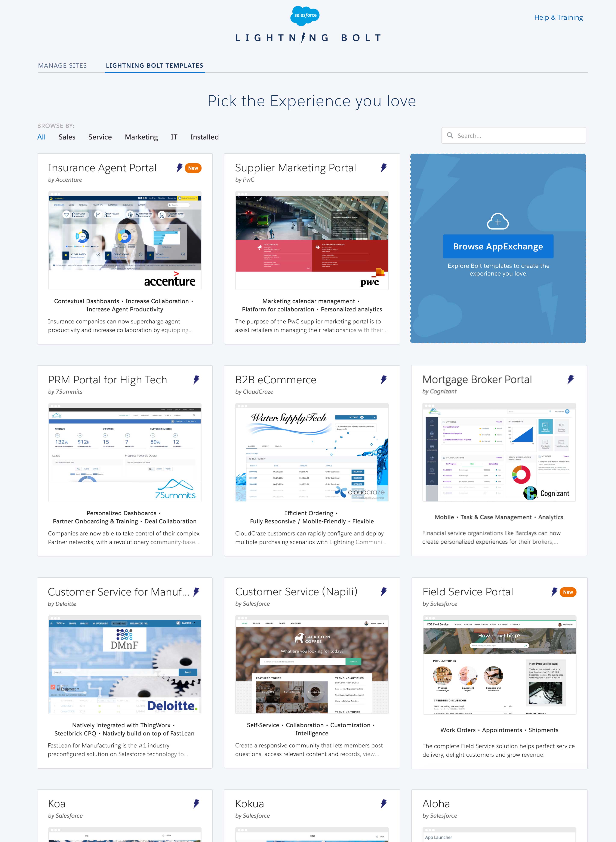
Task: Click 'Work Orders • Appointments • Shipments' text
Action: [499, 730]
